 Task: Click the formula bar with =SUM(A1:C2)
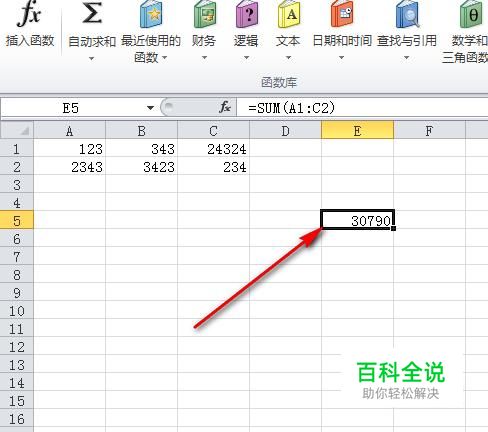pos(362,108)
